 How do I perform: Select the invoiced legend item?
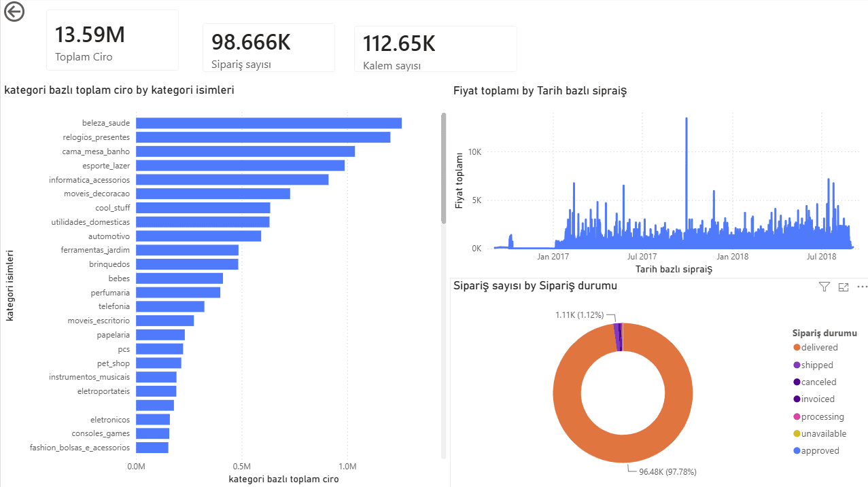click(814, 399)
